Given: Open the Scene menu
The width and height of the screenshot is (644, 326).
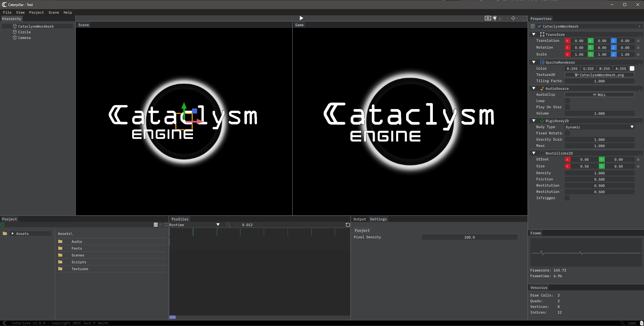Looking at the screenshot, I should pos(54,12).
